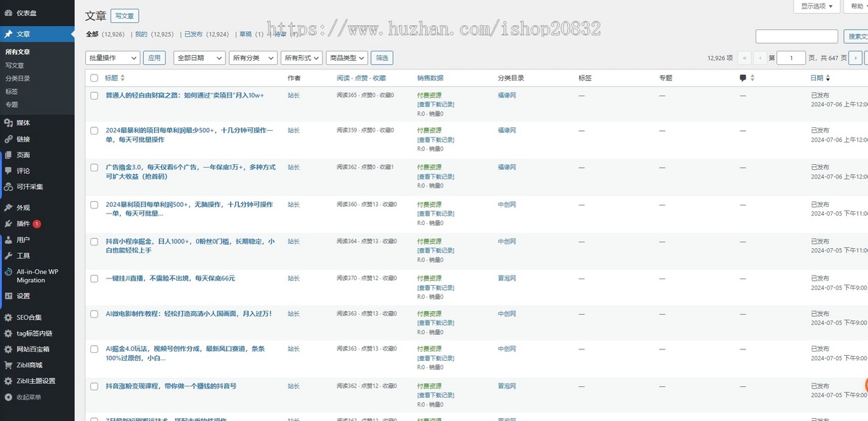Click the 文章 pushpin icon in sidebar
The height and width of the screenshot is (421, 868).
(x=8, y=34)
